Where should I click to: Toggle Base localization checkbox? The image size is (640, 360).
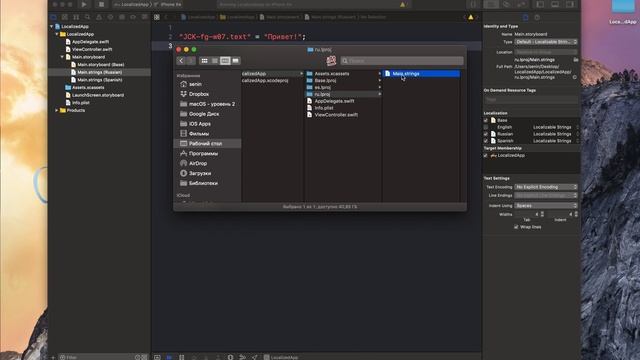(x=486, y=120)
